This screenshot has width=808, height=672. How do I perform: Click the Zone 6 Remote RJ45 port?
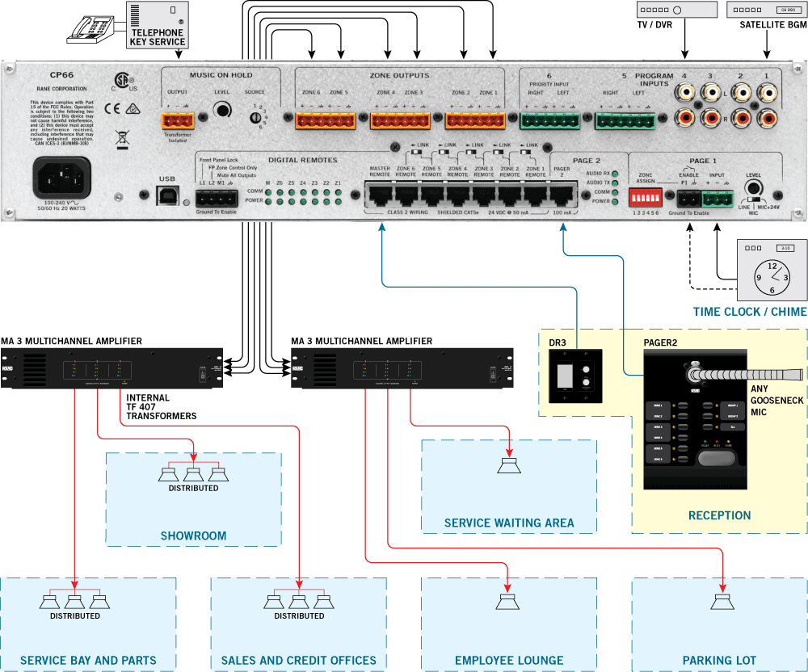(406, 195)
